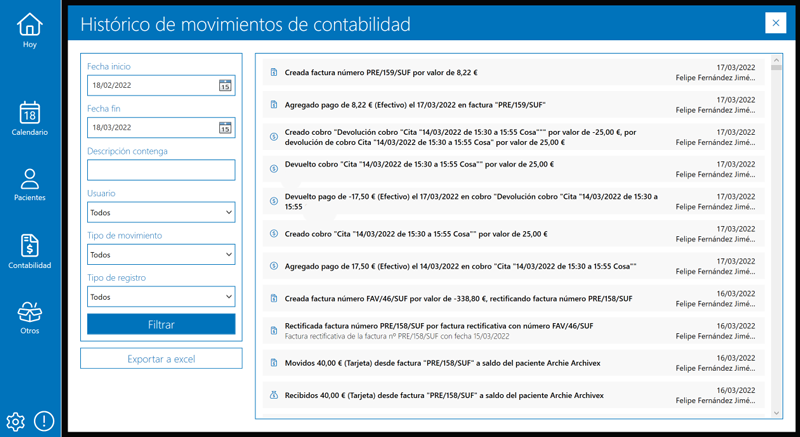The width and height of the screenshot is (800, 437).
Task: Close the Histórico de movimientos window
Action: pyautogui.click(x=774, y=23)
